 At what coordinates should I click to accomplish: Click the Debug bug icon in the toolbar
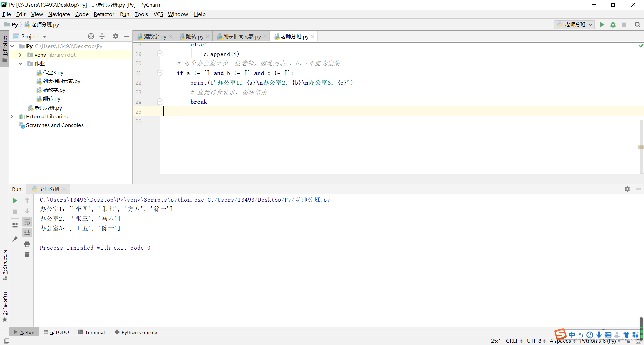(x=613, y=25)
